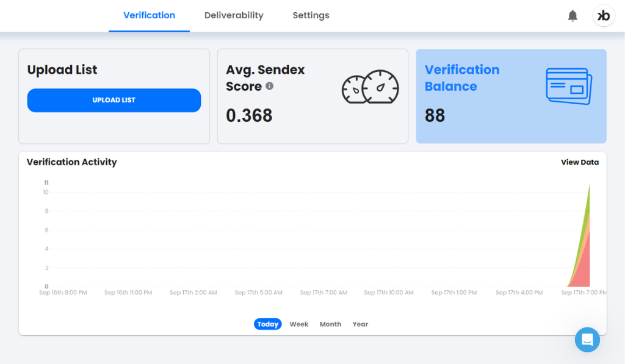Select the Year time range
Image resolution: width=625 pixels, height=364 pixels.
pos(360,324)
